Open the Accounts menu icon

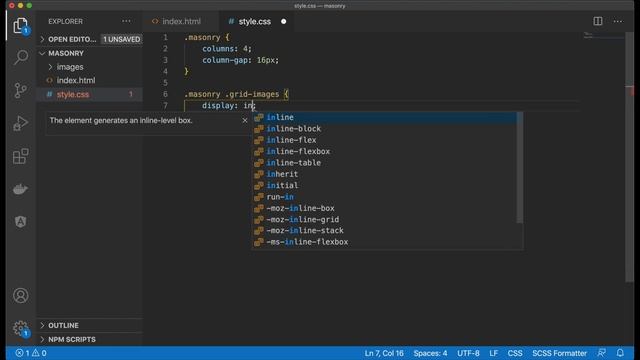(20, 296)
